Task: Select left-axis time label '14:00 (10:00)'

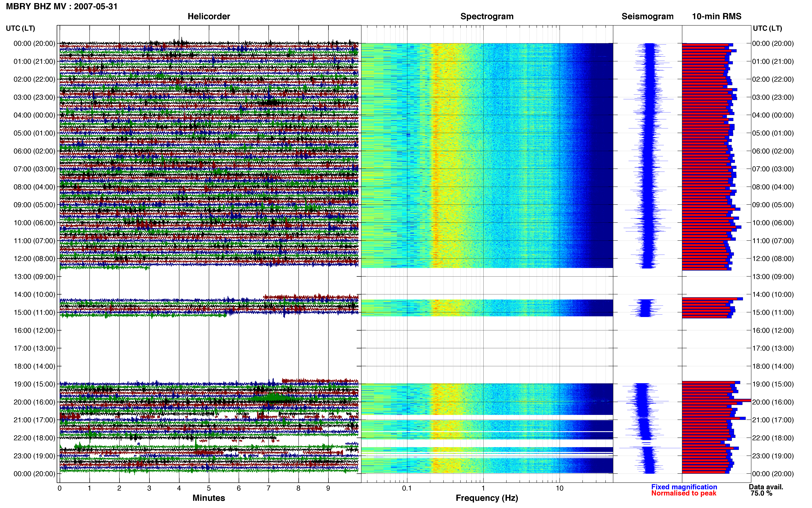Action: pos(34,295)
